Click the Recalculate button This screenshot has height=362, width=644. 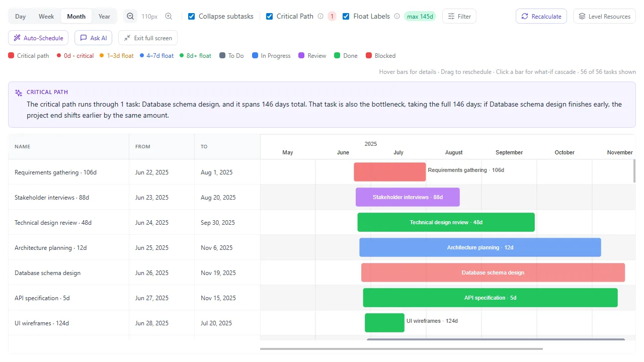tap(541, 16)
